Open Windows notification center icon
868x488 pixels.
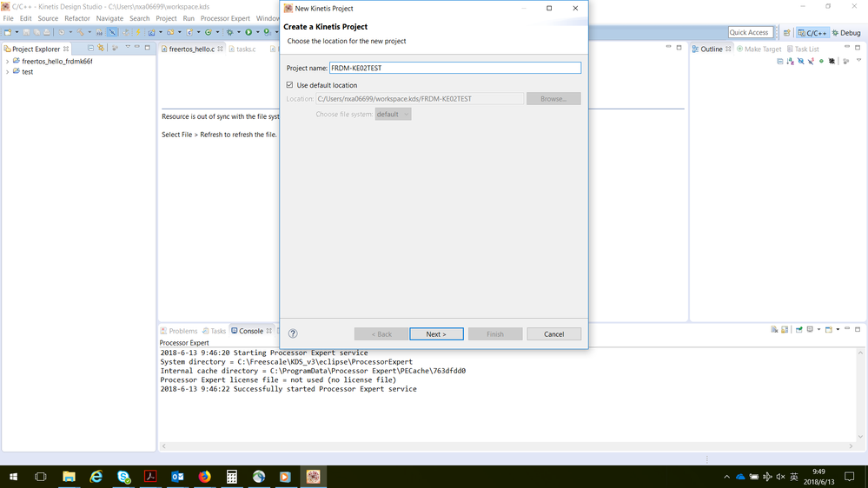click(x=849, y=477)
